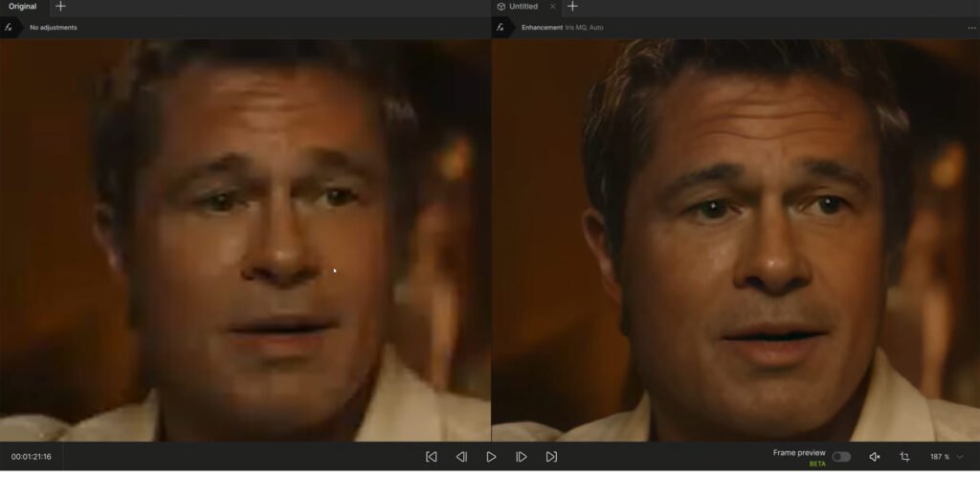Switch to the Original tab
This screenshot has width=980, height=478.
(23, 7)
